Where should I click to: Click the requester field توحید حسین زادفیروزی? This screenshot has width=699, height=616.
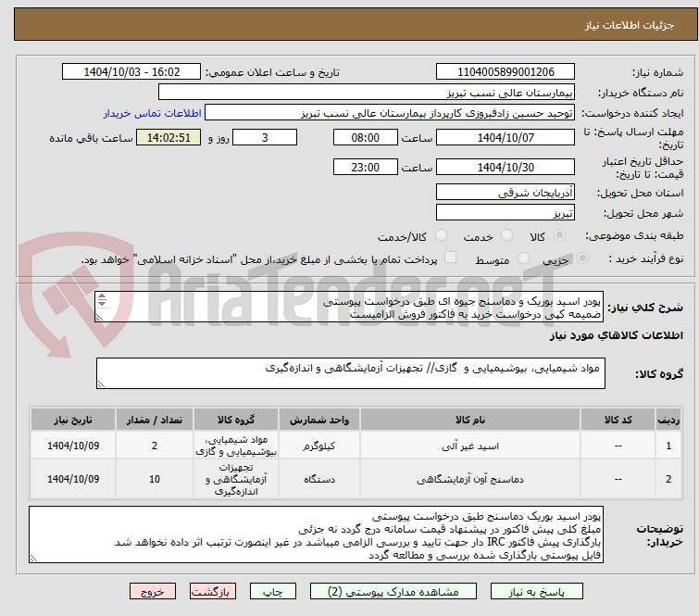[x=390, y=113]
